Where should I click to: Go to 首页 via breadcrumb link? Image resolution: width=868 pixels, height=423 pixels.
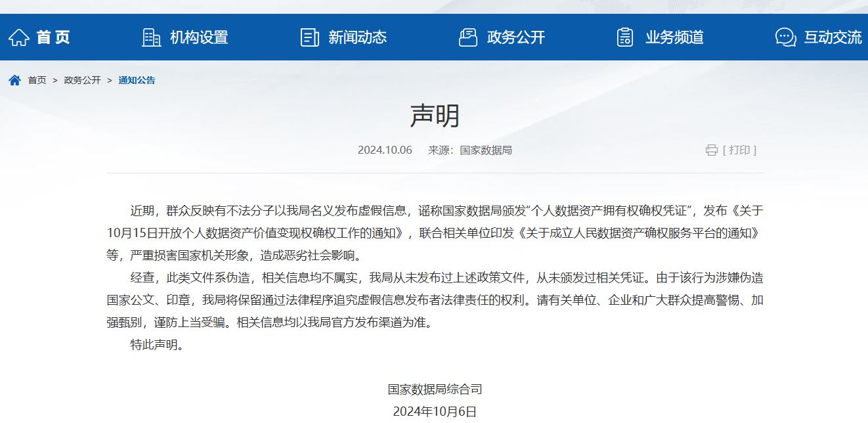click(x=37, y=80)
